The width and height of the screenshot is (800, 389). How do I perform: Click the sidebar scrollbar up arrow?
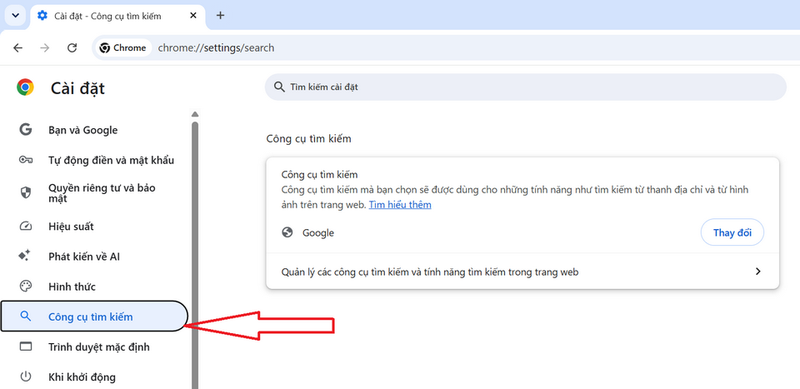(194, 114)
